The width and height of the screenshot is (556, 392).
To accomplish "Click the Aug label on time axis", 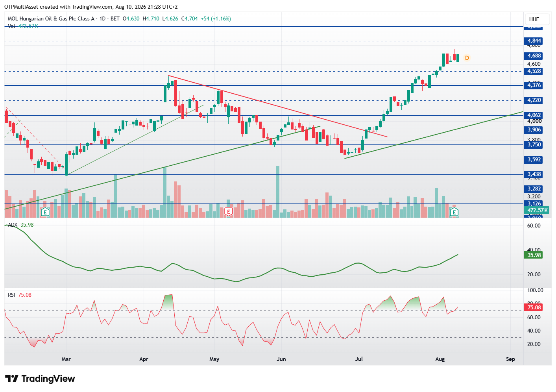I will [x=440, y=359].
